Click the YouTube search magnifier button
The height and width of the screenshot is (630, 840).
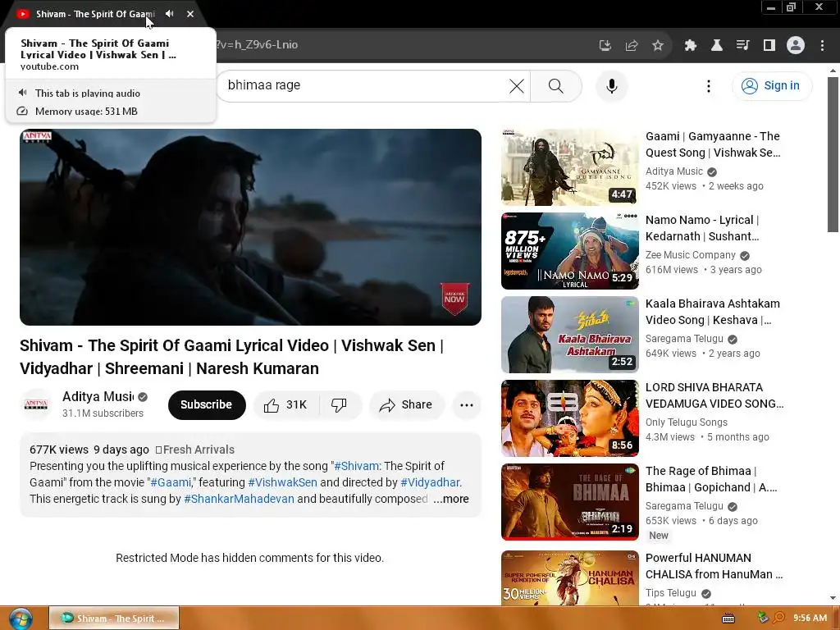click(556, 85)
